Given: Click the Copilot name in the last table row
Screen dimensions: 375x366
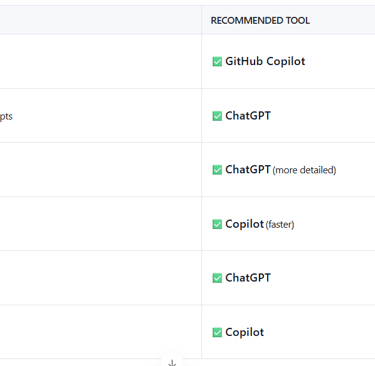Looking at the screenshot, I should (244, 332).
